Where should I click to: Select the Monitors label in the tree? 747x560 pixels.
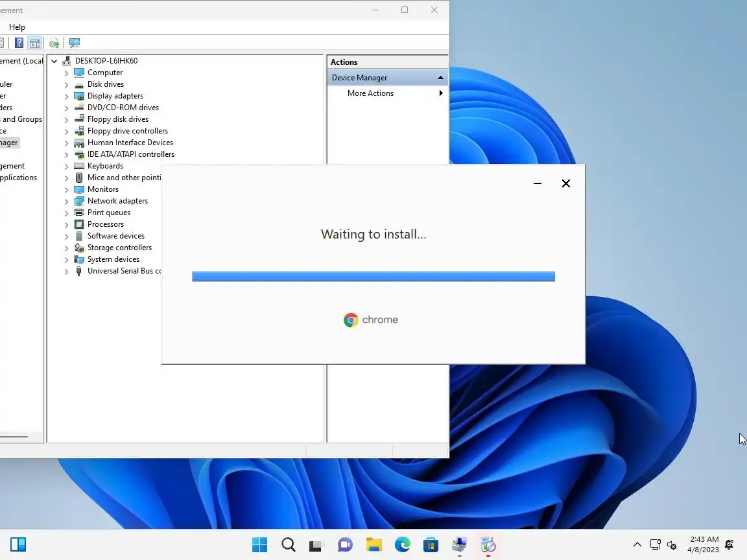click(103, 189)
